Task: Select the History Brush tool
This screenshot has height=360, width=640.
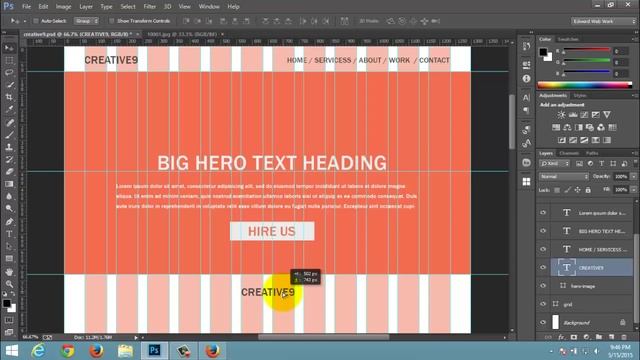Action: click(9, 160)
